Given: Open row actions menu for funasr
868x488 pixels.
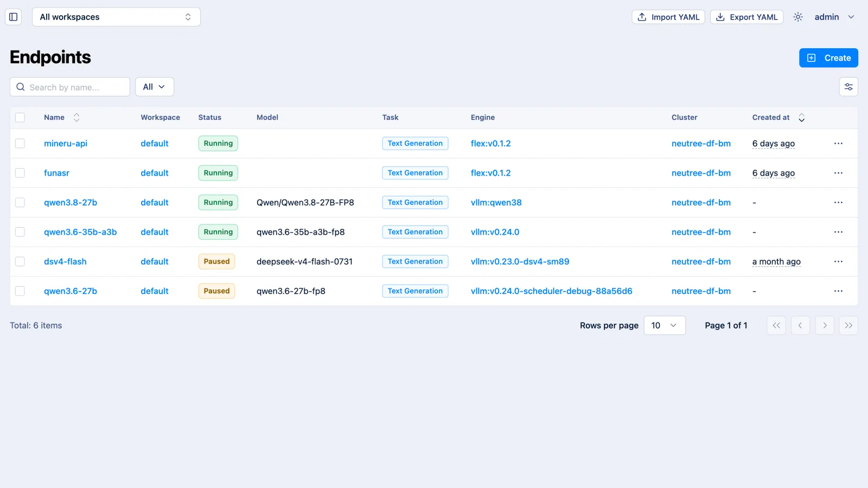Looking at the screenshot, I should (x=838, y=173).
